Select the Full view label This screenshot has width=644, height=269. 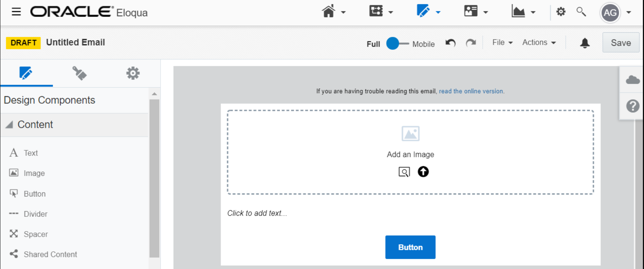coord(373,44)
